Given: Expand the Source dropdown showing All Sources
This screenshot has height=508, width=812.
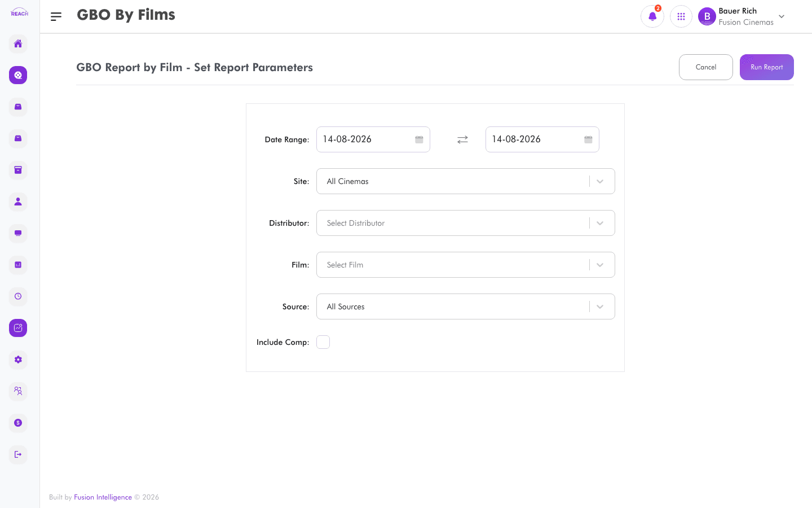Looking at the screenshot, I should (x=466, y=306).
